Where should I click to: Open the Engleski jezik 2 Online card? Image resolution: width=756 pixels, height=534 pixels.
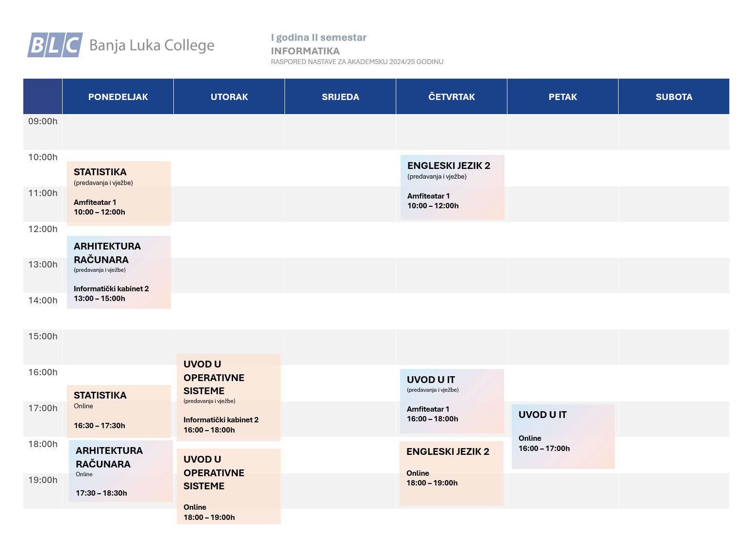click(452, 473)
